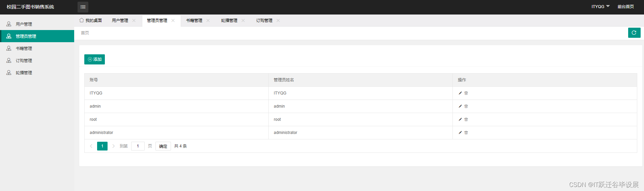Close the 管理员管理 tab
Viewport: 644px width, 191px height.
[173, 21]
